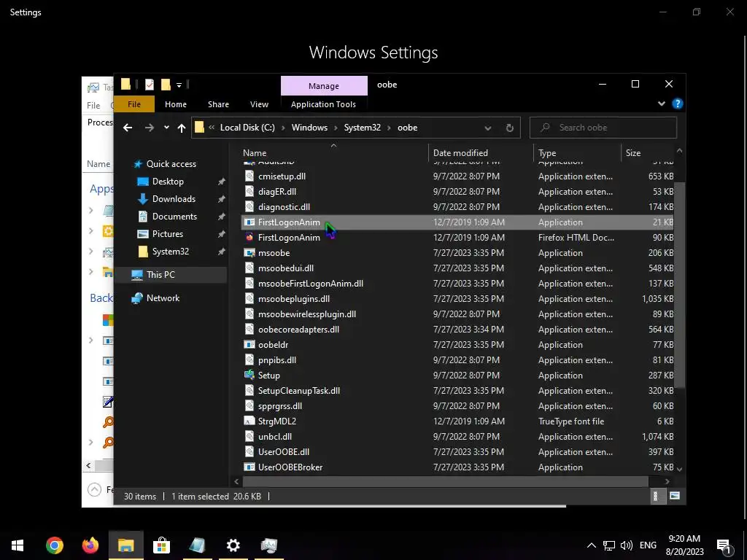Open the File ribbon tab
This screenshot has width=747, height=560.
[134, 104]
